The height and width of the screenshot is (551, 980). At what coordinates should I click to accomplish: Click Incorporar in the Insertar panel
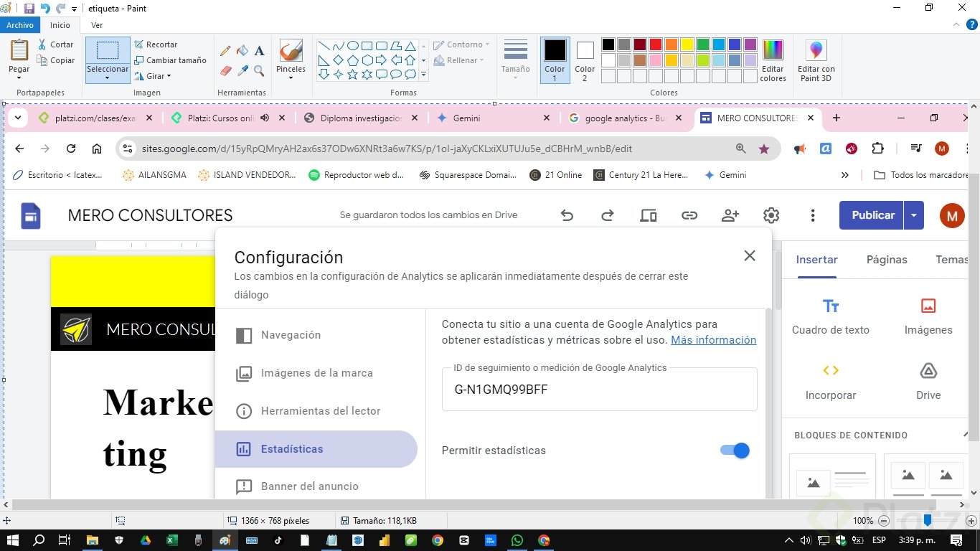tap(831, 382)
